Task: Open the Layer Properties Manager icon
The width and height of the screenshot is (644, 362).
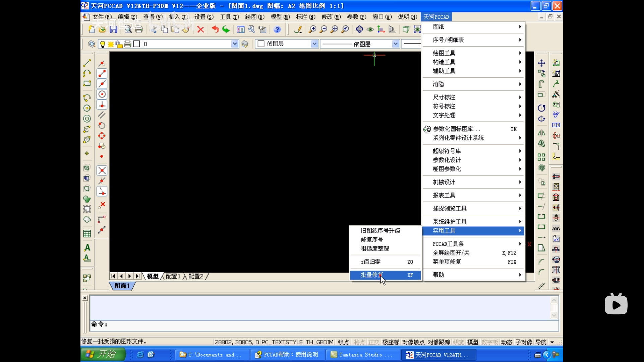Action: pos(92,44)
